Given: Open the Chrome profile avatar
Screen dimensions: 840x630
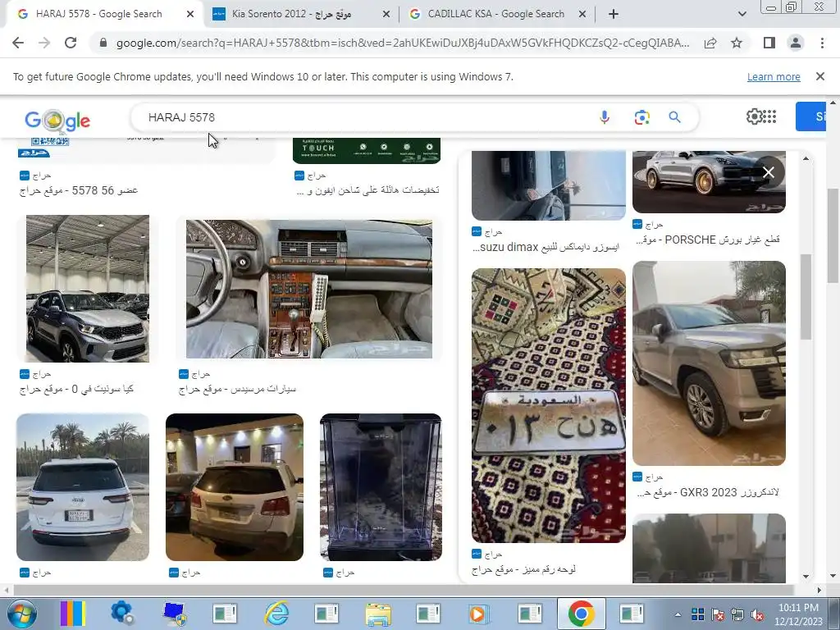Looking at the screenshot, I should (796, 43).
